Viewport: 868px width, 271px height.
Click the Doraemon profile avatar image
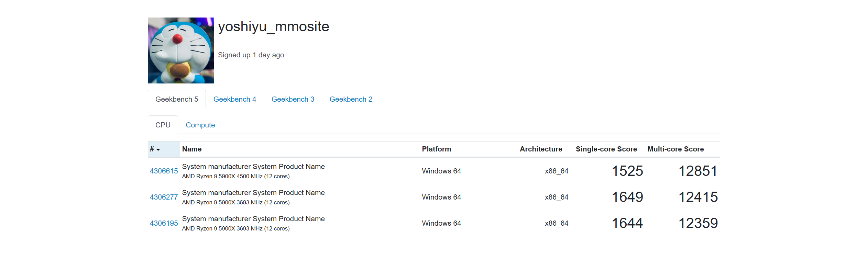(180, 50)
